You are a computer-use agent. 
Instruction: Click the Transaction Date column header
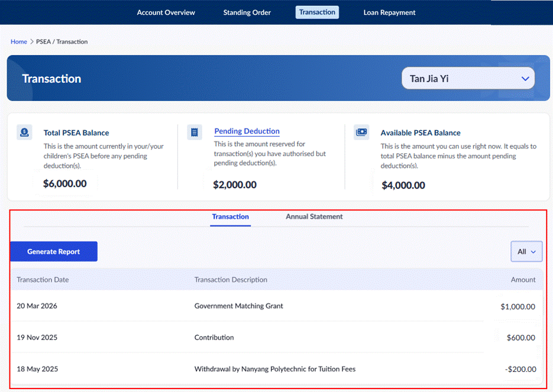coord(43,280)
